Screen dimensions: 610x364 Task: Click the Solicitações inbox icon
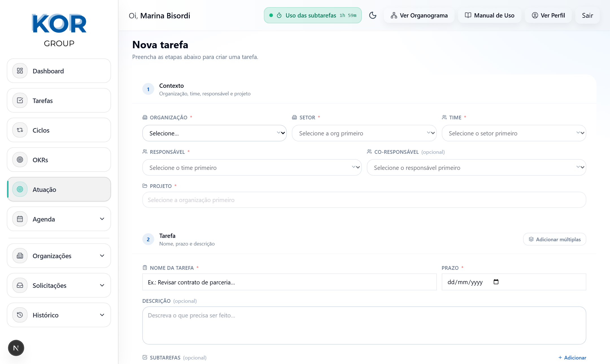coord(20,285)
